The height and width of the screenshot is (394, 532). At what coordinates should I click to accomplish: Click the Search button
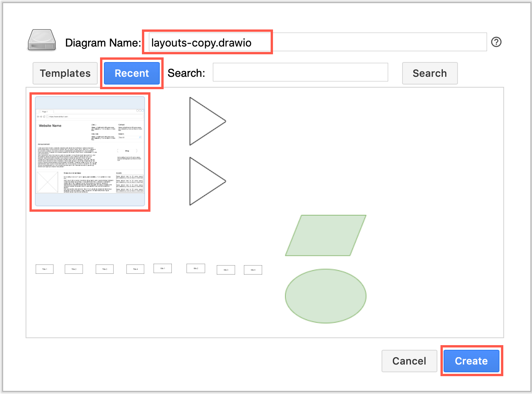430,73
